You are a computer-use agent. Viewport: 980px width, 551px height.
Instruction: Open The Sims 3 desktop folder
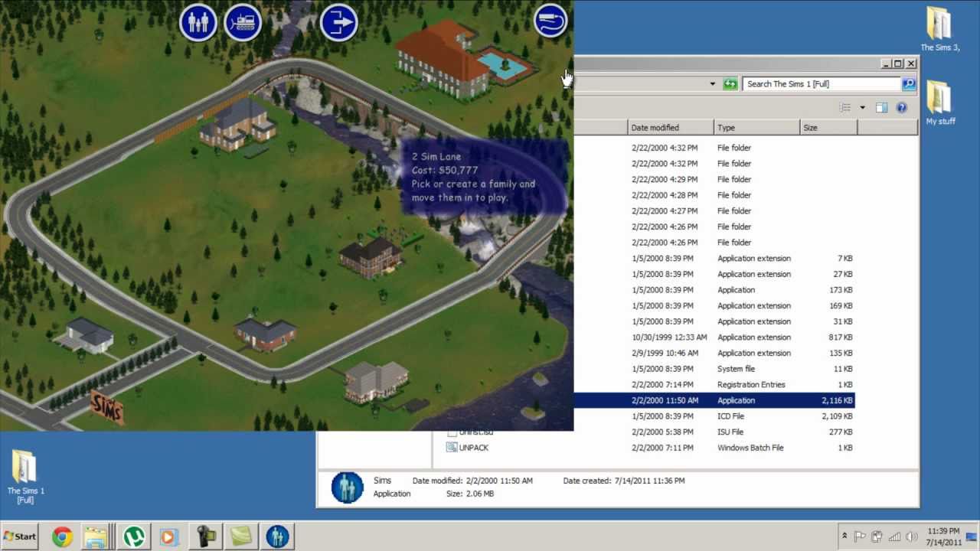(x=939, y=29)
